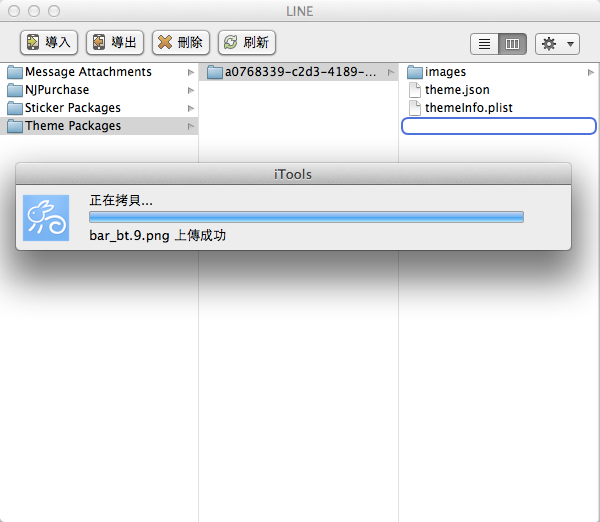Click the 刪除 (delete) button

[181, 42]
